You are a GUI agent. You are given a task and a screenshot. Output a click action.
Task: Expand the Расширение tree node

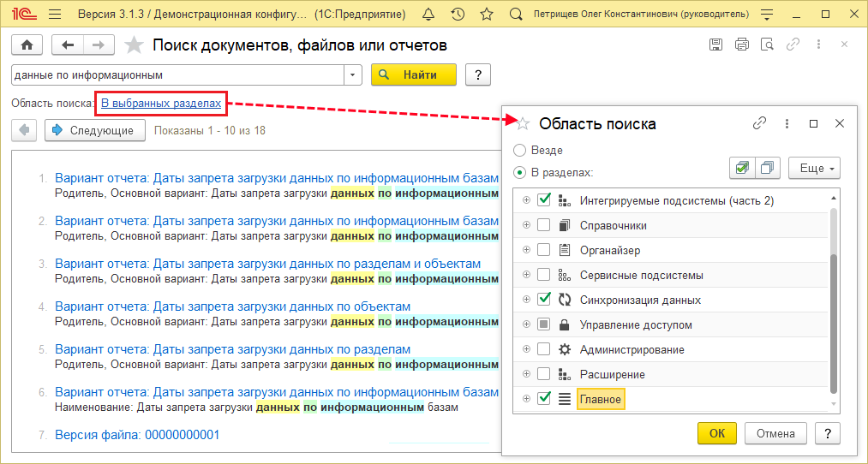[x=526, y=374]
